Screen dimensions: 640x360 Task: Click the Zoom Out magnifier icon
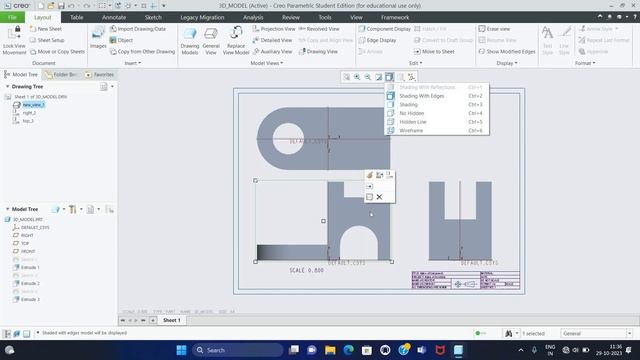(x=368, y=77)
